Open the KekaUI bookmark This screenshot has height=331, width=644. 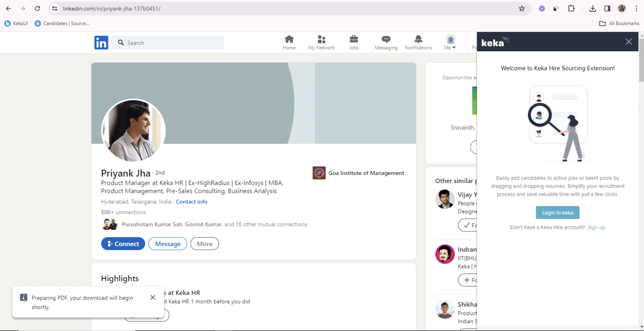tap(16, 23)
